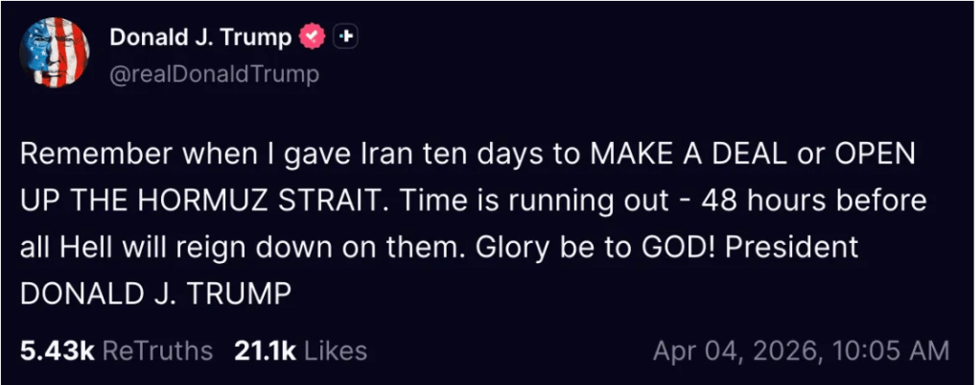
Task: Click the ReTruths label
Action: (x=157, y=351)
